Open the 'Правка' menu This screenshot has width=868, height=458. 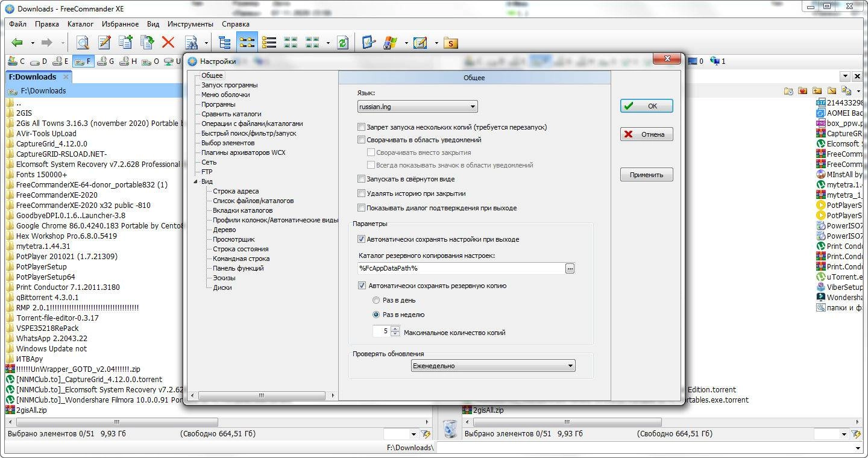pyautogui.click(x=47, y=24)
